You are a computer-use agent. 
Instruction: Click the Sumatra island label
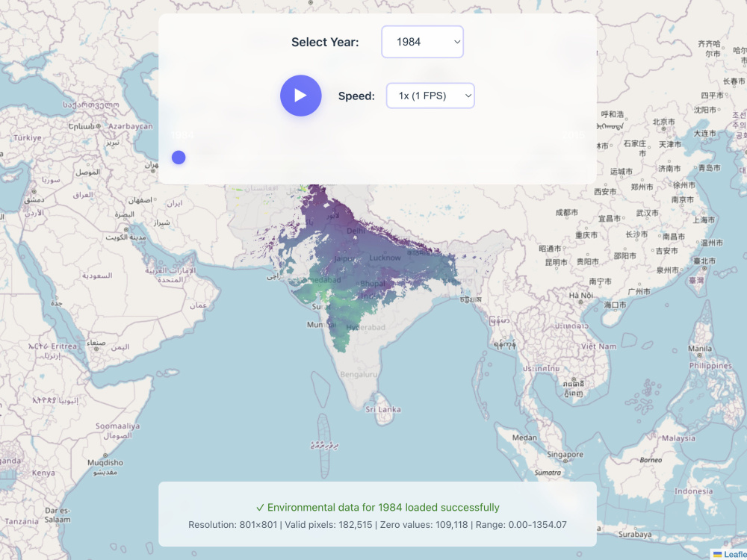point(548,473)
